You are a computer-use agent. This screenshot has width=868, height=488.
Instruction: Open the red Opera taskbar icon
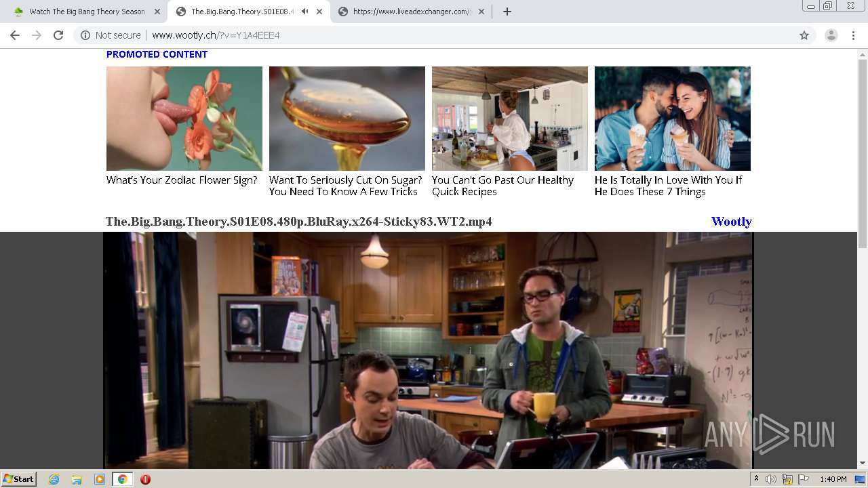[x=145, y=479]
